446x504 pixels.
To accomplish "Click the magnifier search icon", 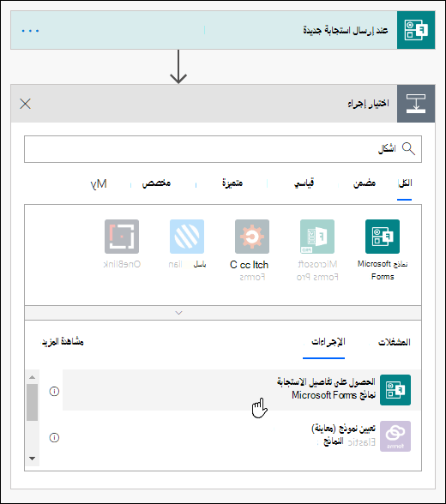I will [408, 149].
